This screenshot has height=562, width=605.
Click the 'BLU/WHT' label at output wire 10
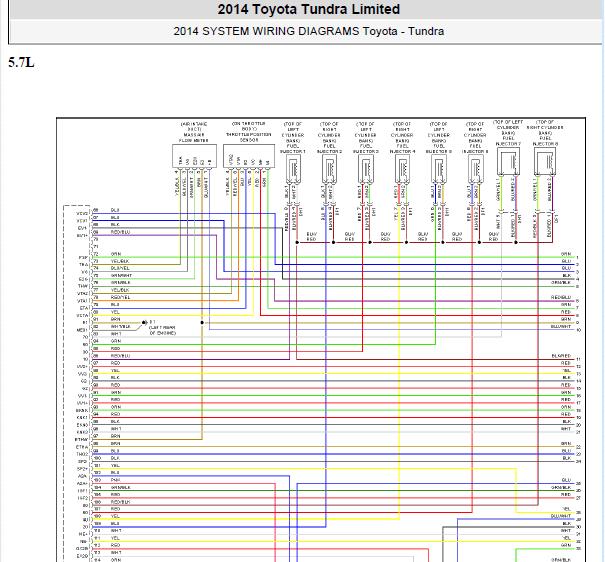pyautogui.click(x=561, y=326)
